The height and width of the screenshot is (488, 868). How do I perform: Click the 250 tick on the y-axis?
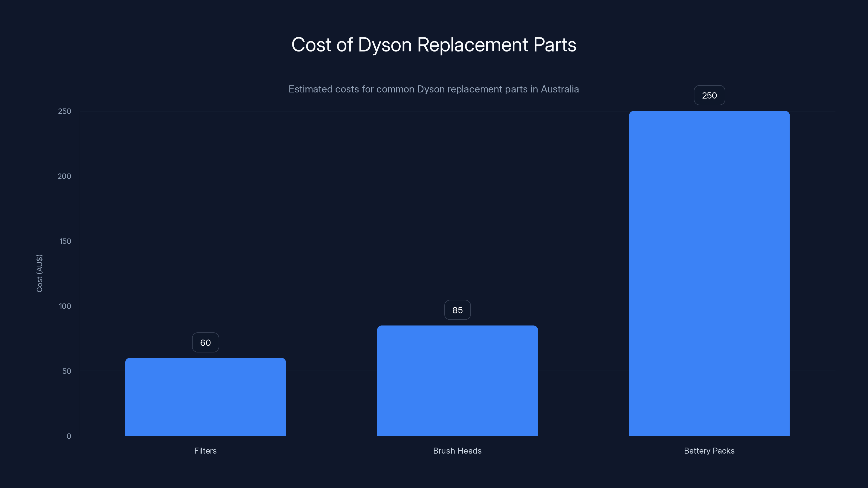pos(64,111)
